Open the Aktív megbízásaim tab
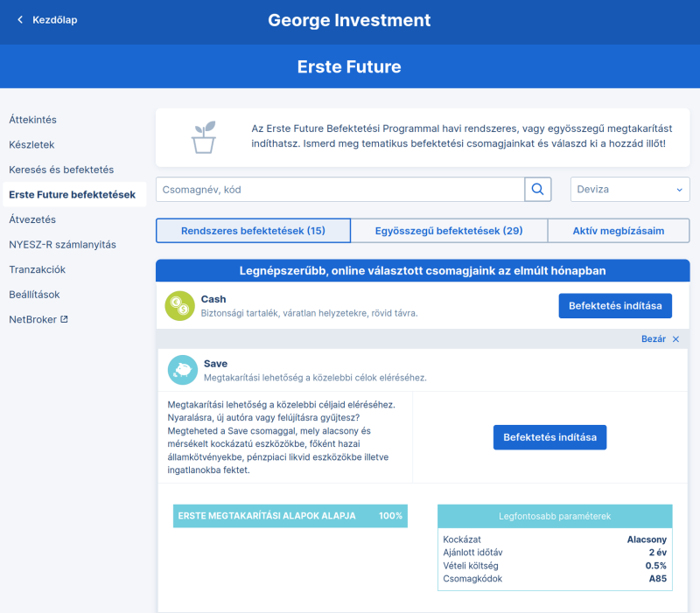Image resolution: width=700 pixels, height=613 pixels. tap(619, 231)
